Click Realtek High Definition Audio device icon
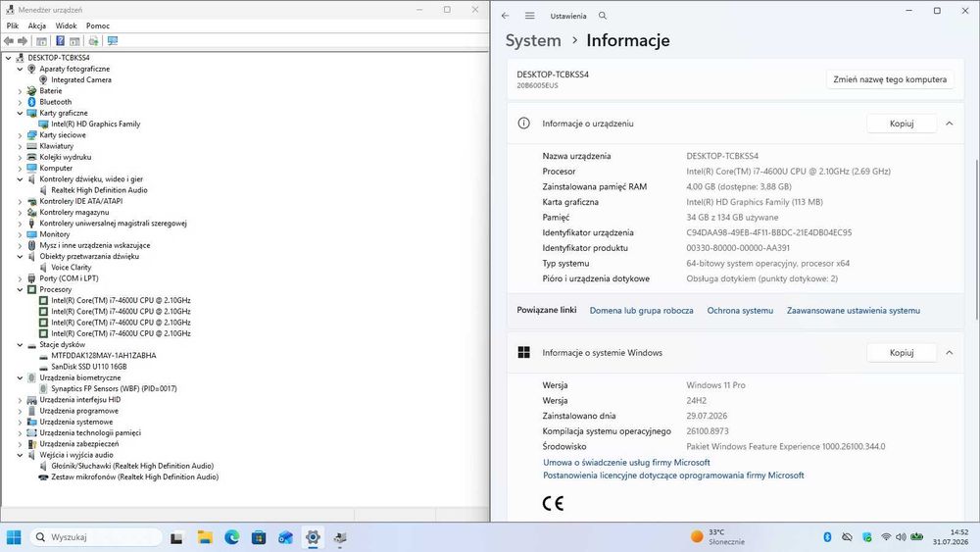The image size is (980, 552). tap(43, 190)
